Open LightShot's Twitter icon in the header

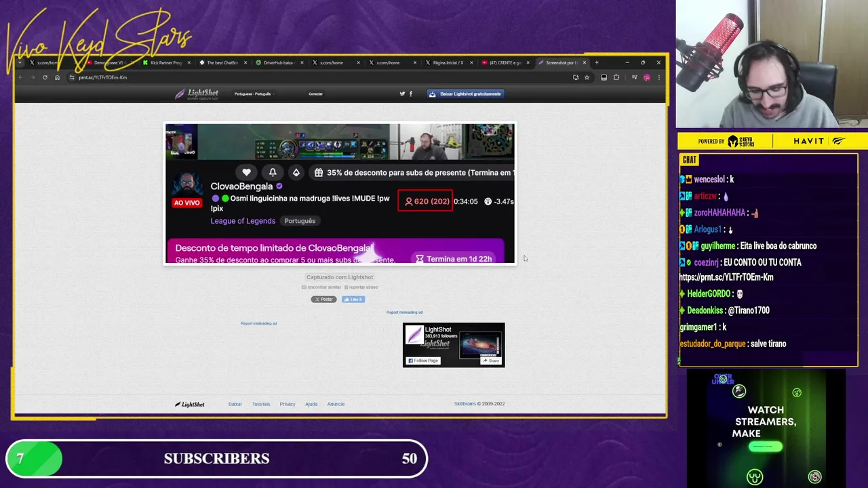click(402, 94)
